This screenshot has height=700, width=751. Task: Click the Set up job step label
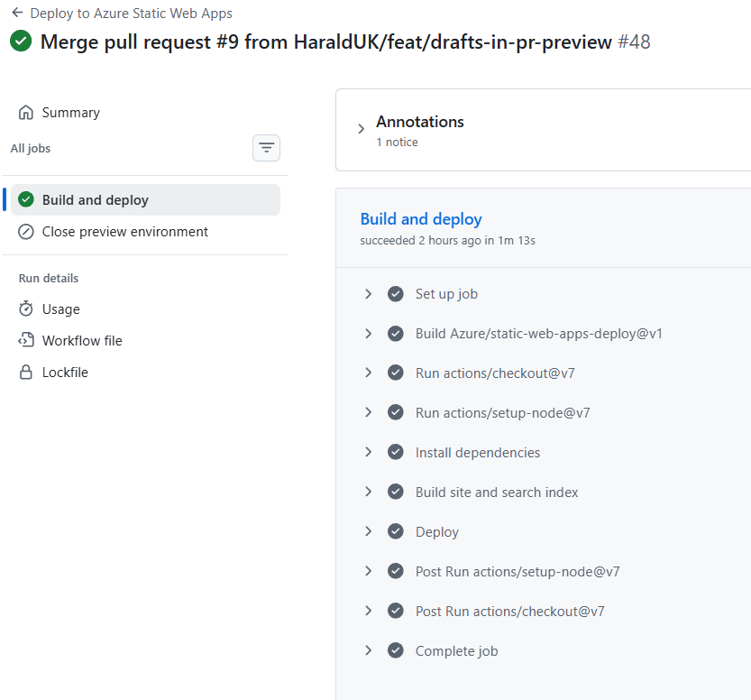pyautogui.click(x=446, y=294)
